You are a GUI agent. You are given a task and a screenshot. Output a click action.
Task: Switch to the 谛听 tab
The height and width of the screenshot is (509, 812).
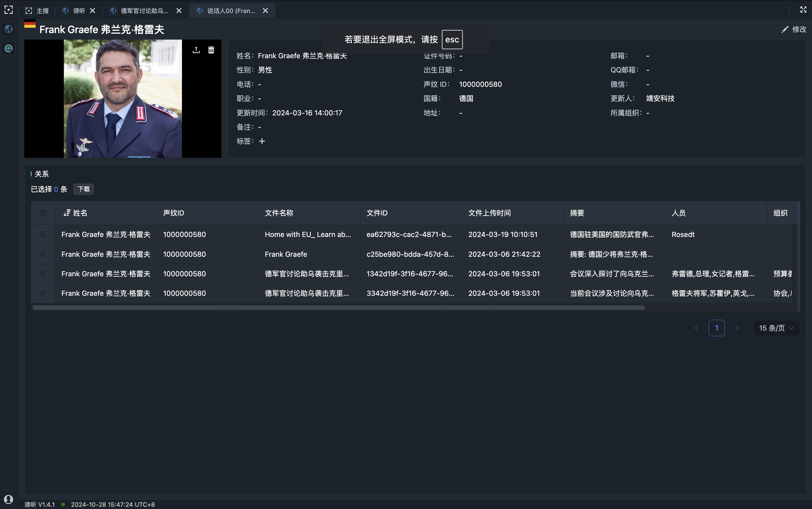pyautogui.click(x=79, y=11)
